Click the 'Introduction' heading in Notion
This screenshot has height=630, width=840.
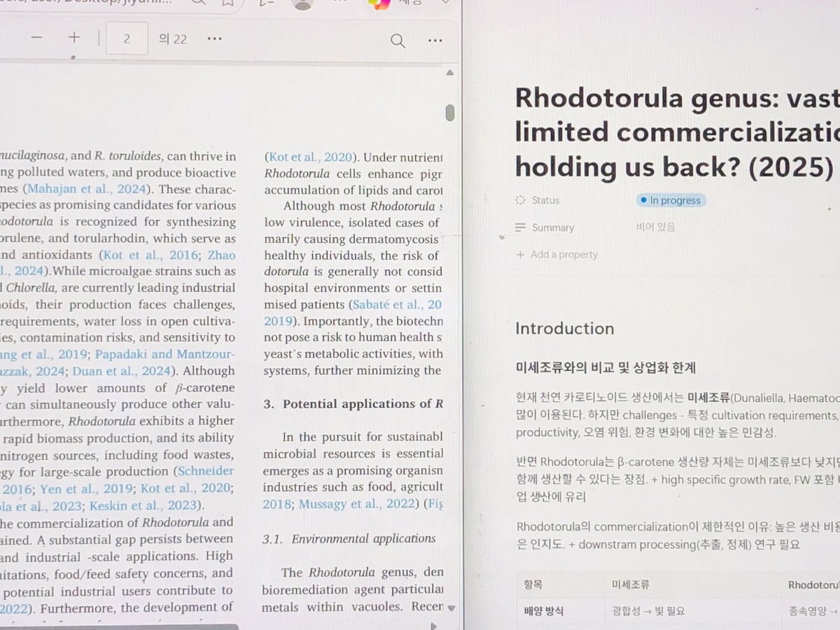coord(564,328)
